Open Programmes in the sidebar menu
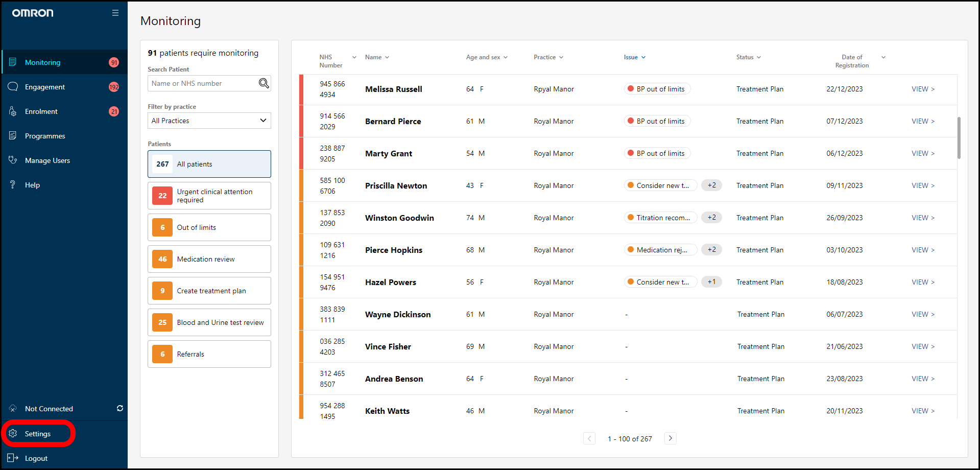The width and height of the screenshot is (980, 470). [45, 136]
